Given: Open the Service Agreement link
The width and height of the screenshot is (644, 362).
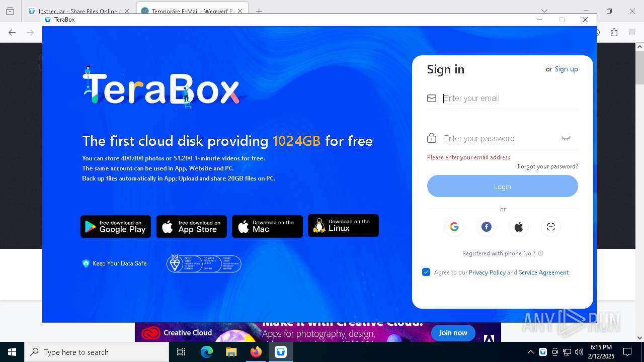Looking at the screenshot, I should click(544, 273).
